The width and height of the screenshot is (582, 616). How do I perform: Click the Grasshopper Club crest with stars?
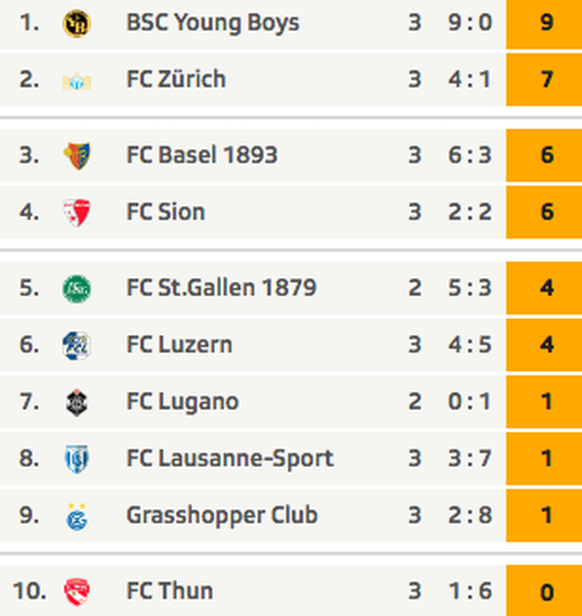[77, 517]
